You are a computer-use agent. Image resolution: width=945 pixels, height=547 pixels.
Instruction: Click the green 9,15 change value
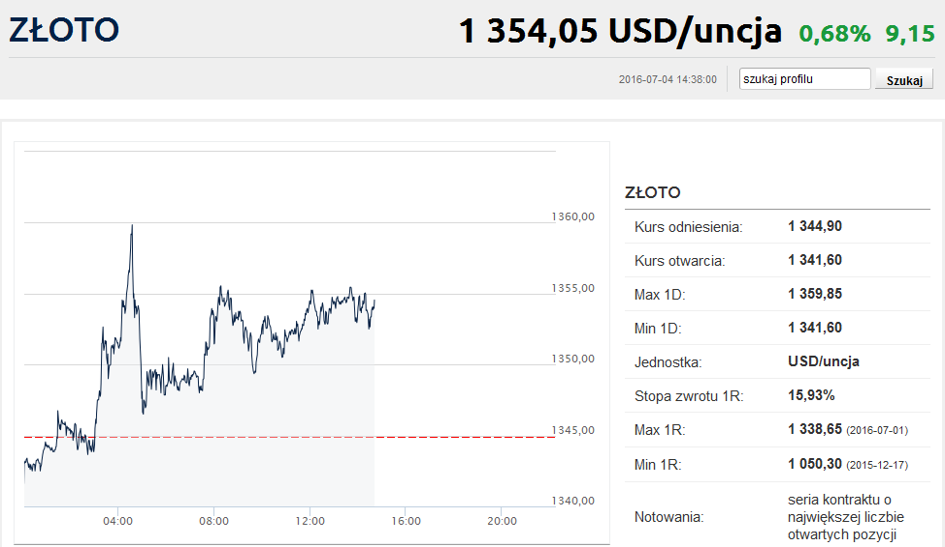[x=910, y=34]
